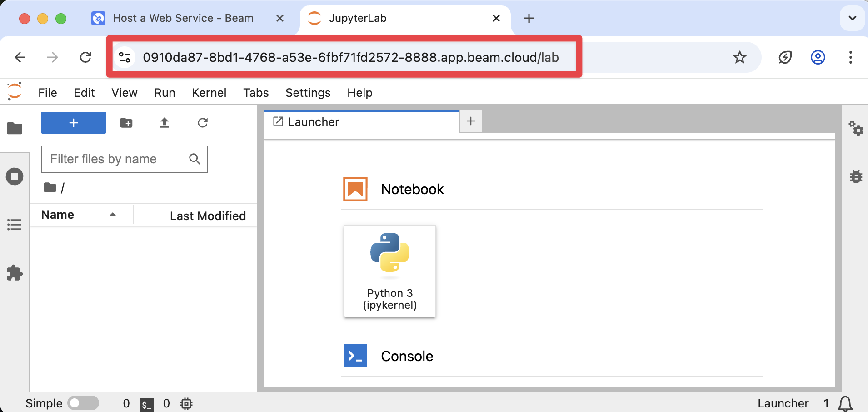This screenshot has width=868, height=412.
Task: Click the beam.cloud URL address bar
Action: coord(351,57)
